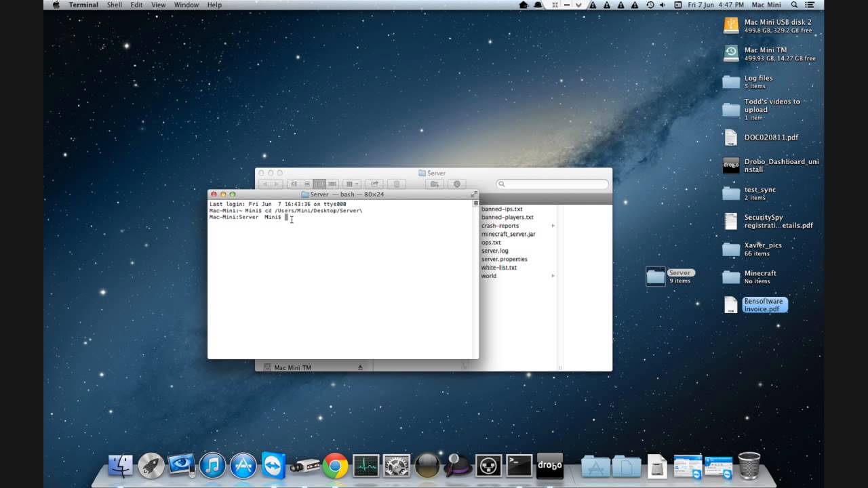Select the Server folder on desktop
Viewport: 868px width, 488px height.
click(669, 276)
